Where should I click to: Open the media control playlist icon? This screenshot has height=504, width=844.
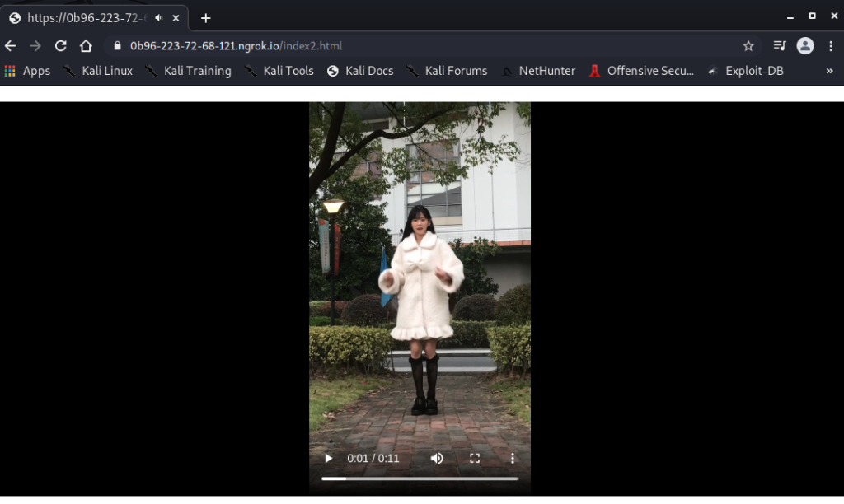(x=780, y=46)
